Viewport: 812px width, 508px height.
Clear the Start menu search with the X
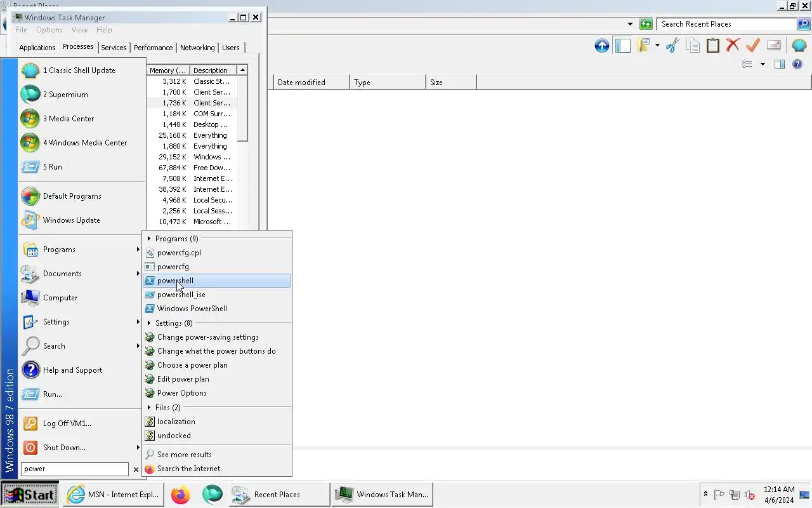(x=136, y=469)
